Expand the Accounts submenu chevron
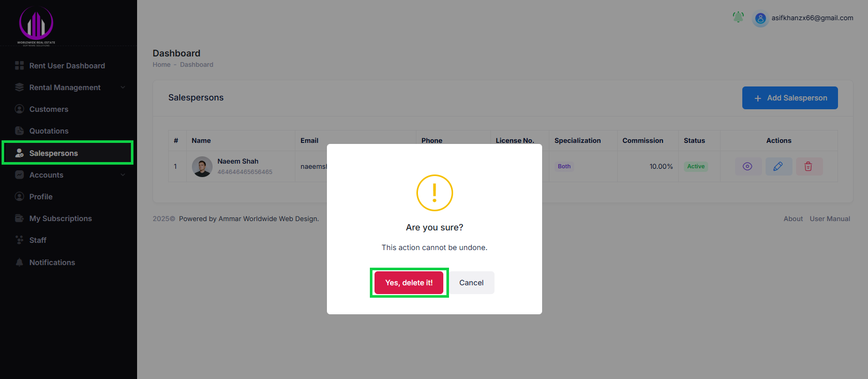This screenshot has height=379, width=868. pyautogui.click(x=123, y=175)
